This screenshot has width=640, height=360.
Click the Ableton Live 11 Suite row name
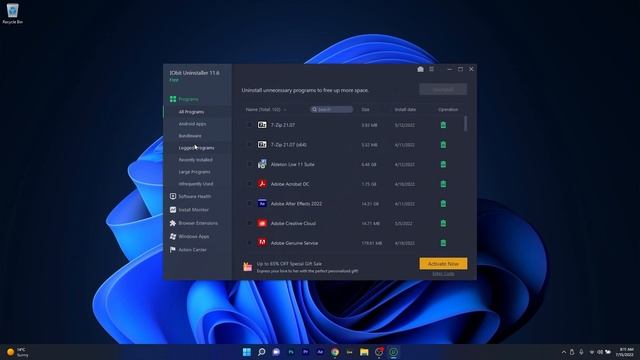coord(293,164)
